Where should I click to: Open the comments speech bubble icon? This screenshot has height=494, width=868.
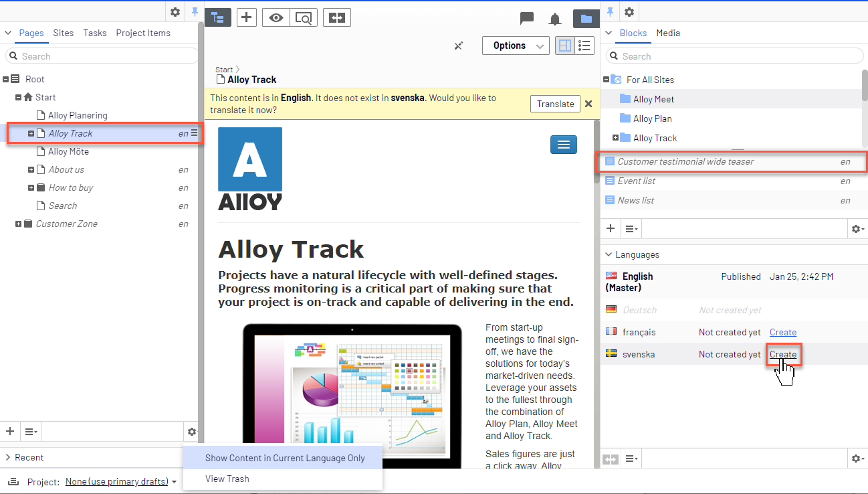tap(527, 19)
